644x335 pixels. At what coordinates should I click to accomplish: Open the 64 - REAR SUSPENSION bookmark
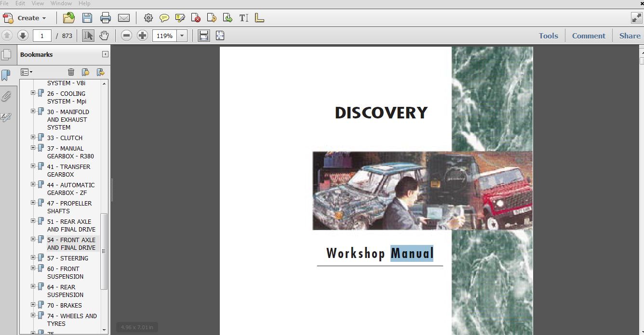click(65, 291)
